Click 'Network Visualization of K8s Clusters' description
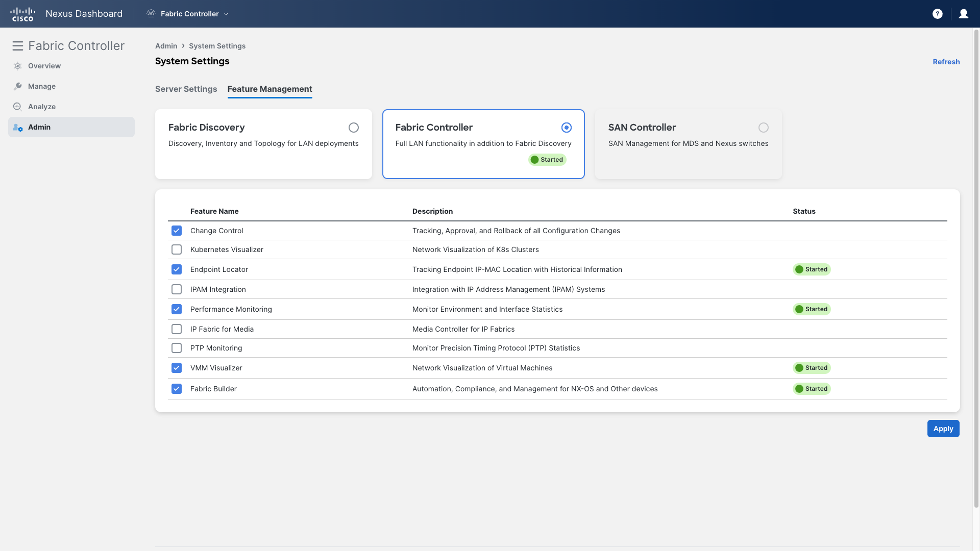Image resolution: width=980 pixels, height=551 pixels. [476, 249]
